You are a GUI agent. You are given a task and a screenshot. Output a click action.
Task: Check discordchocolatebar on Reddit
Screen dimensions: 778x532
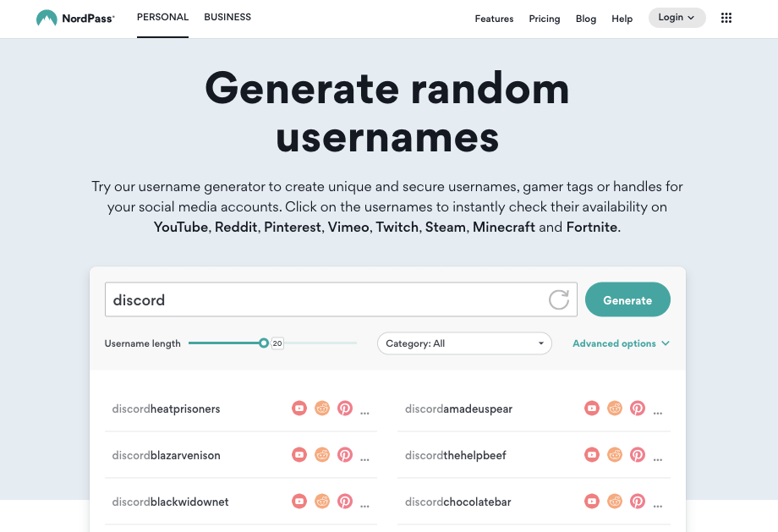615,502
